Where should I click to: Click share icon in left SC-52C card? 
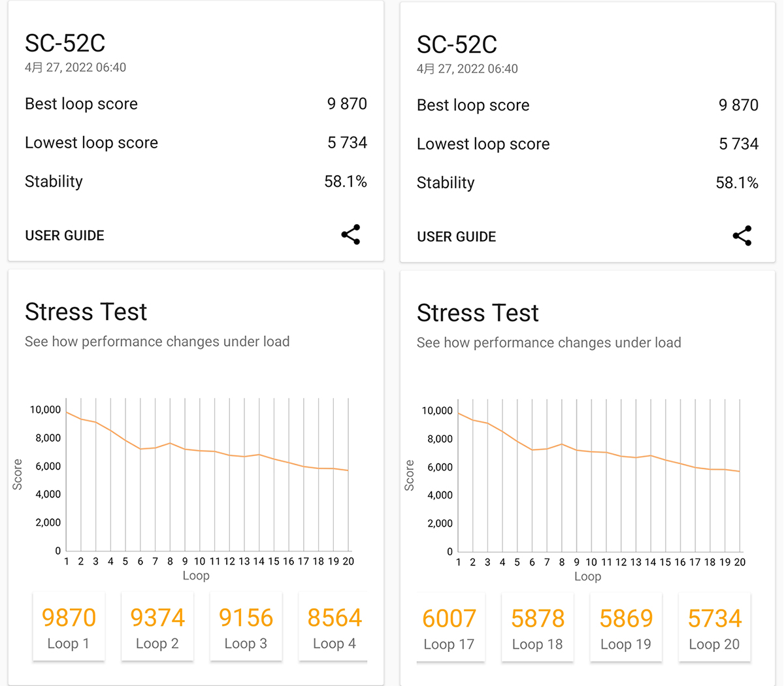click(351, 235)
